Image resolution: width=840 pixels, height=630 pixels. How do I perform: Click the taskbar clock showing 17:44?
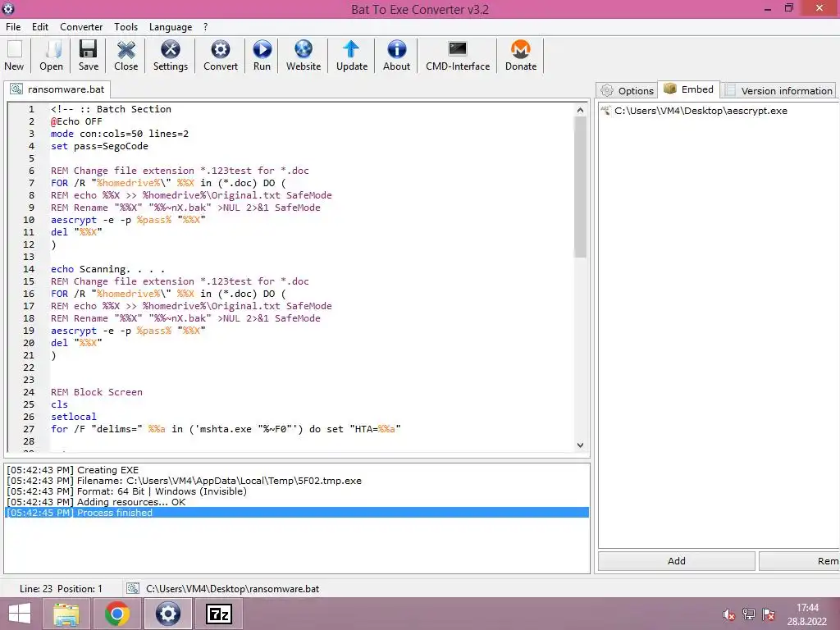pos(807,608)
